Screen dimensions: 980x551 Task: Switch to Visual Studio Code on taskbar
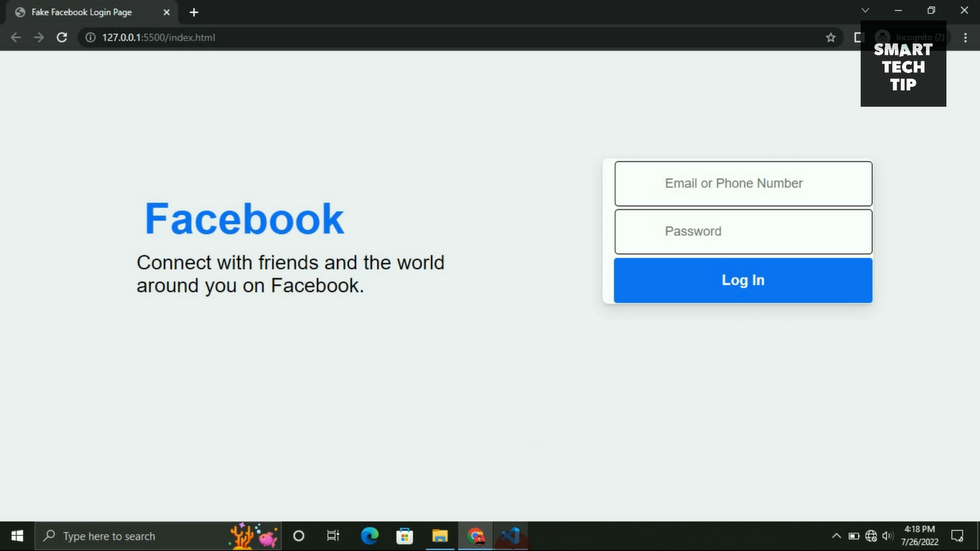(x=511, y=536)
